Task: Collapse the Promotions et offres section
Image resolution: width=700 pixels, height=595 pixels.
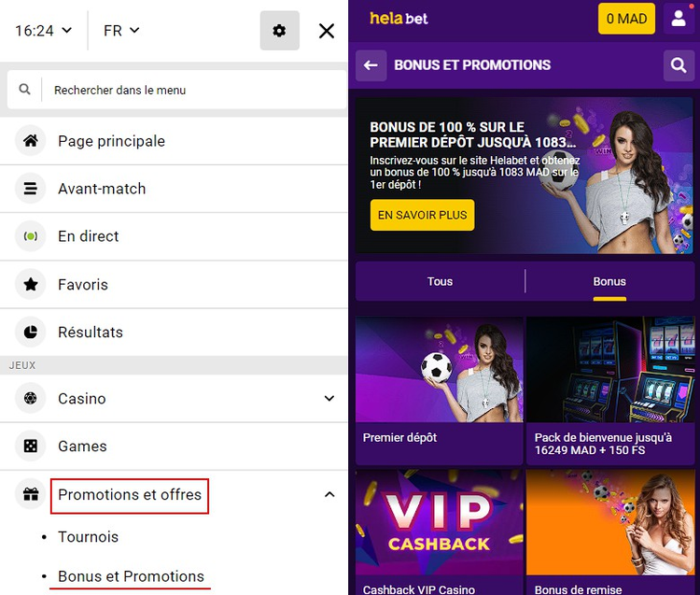Action: click(329, 494)
